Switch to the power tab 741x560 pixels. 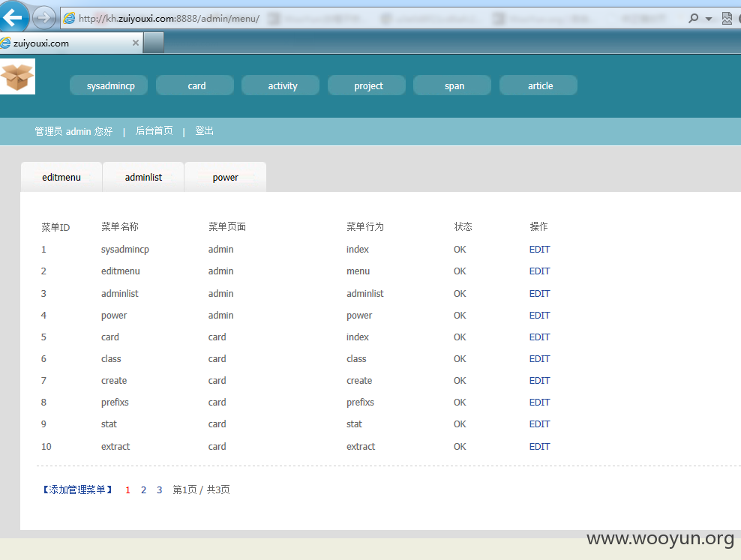click(x=226, y=177)
